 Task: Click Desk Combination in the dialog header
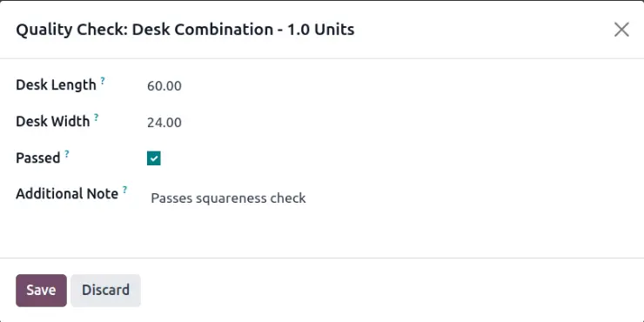pyautogui.click(x=203, y=30)
